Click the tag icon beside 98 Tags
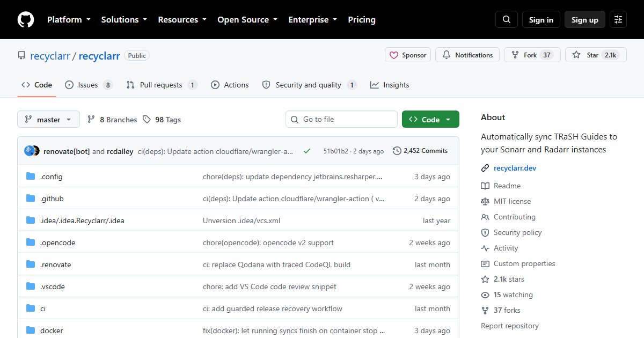Screen dimensions: 644x338 pos(147,120)
